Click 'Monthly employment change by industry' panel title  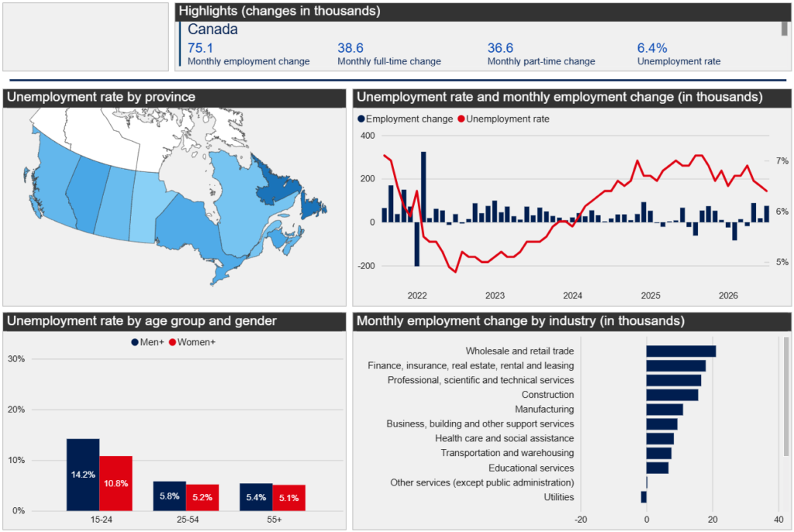[x=520, y=321]
